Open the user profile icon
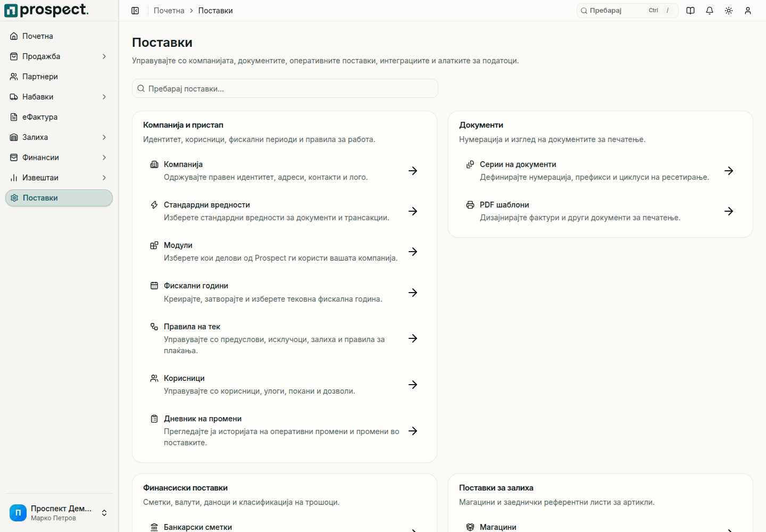The height and width of the screenshot is (532, 766). [748, 11]
